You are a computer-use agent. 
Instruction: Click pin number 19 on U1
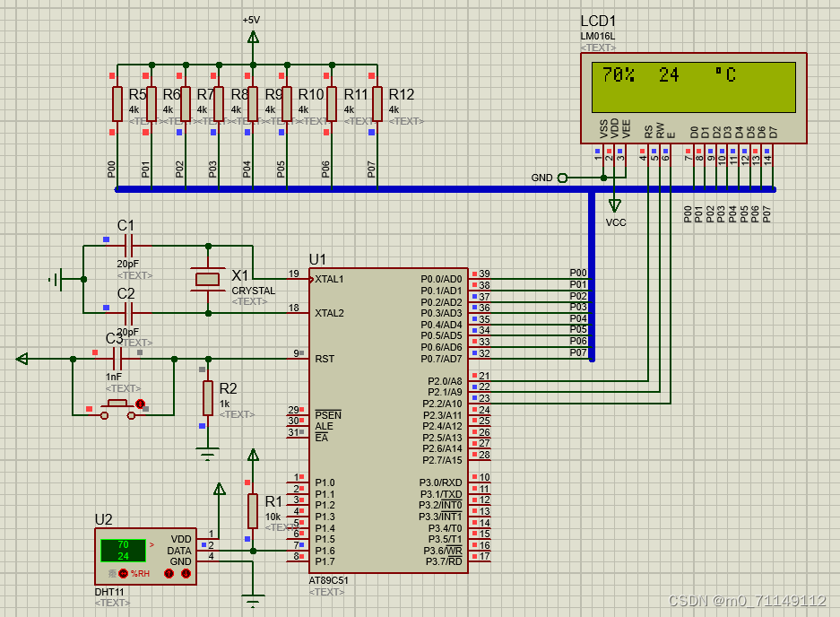coord(293,274)
